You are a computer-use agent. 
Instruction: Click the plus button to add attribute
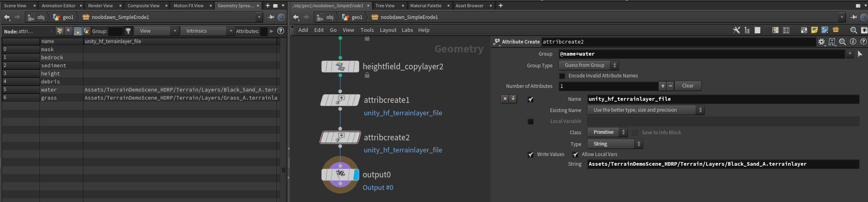pyautogui.click(x=662, y=86)
